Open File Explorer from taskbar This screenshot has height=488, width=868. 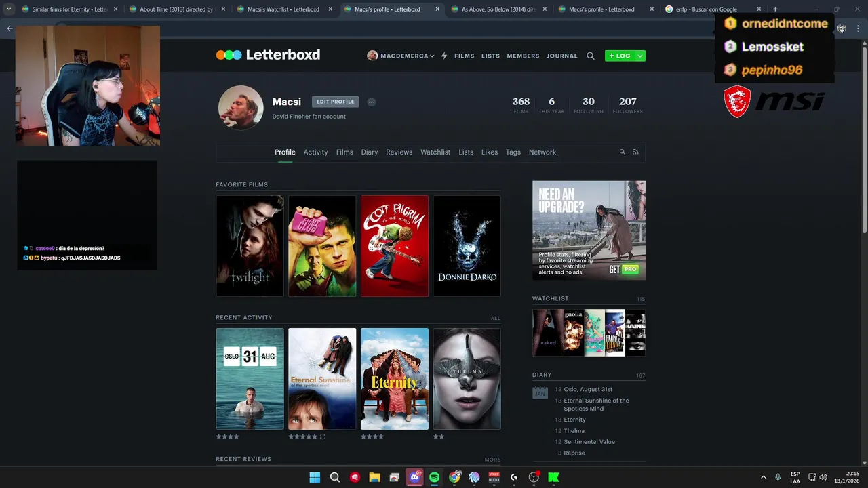[374, 477]
